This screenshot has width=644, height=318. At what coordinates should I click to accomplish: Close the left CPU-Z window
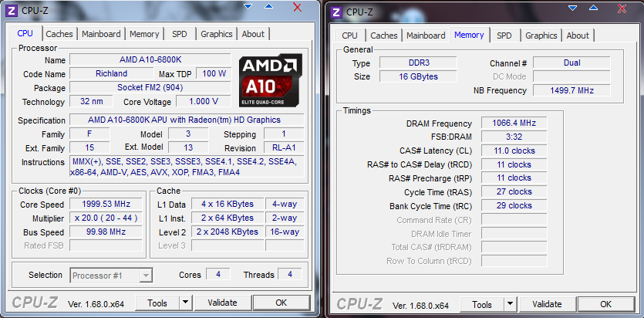[x=298, y=7]
